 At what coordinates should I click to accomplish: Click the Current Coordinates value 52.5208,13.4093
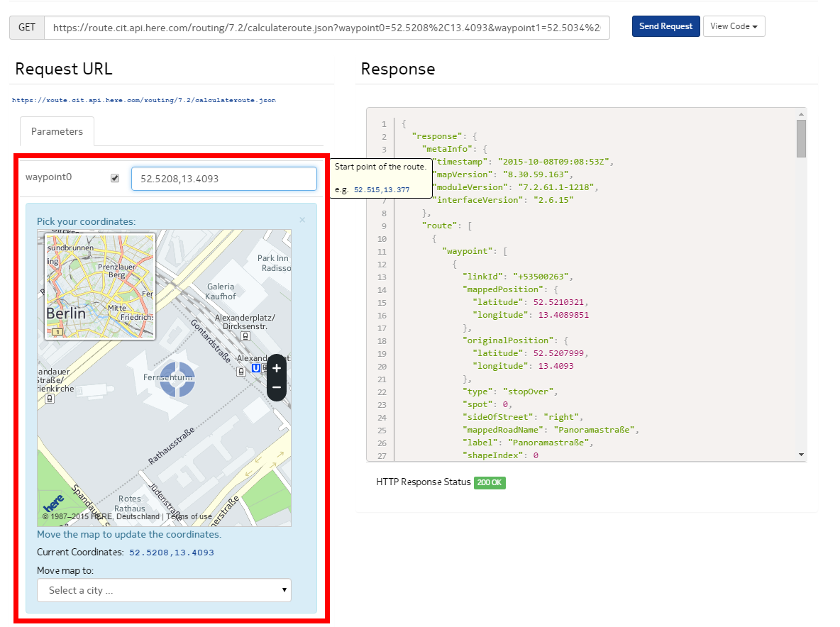(172, 553)
